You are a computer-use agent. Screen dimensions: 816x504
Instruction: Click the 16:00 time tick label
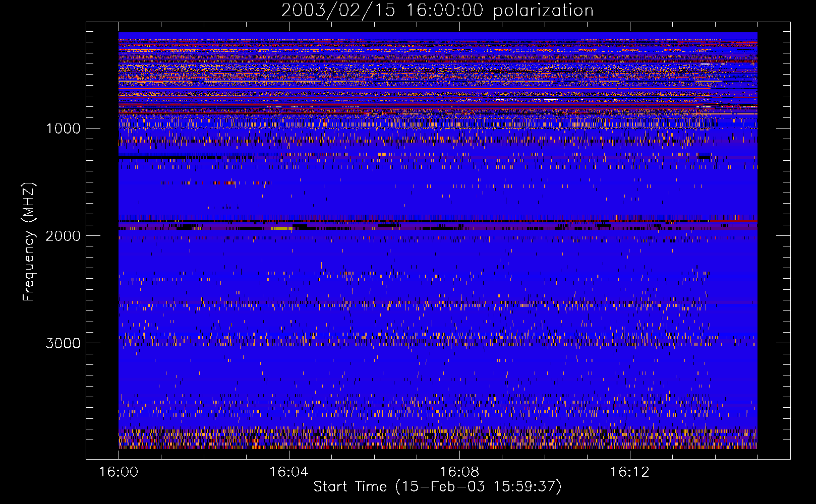[119, 472]
